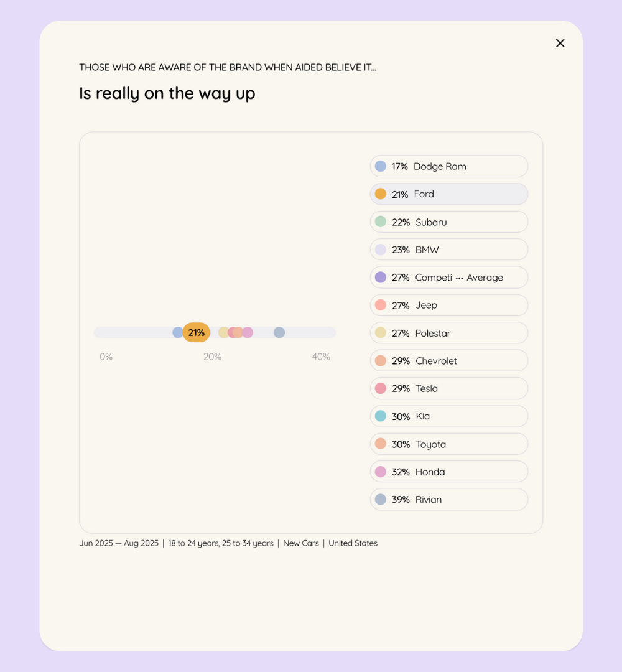This screenshot has height=672, width=622.
Task: Select the Rivian legend entry
Action: [449, 499]
